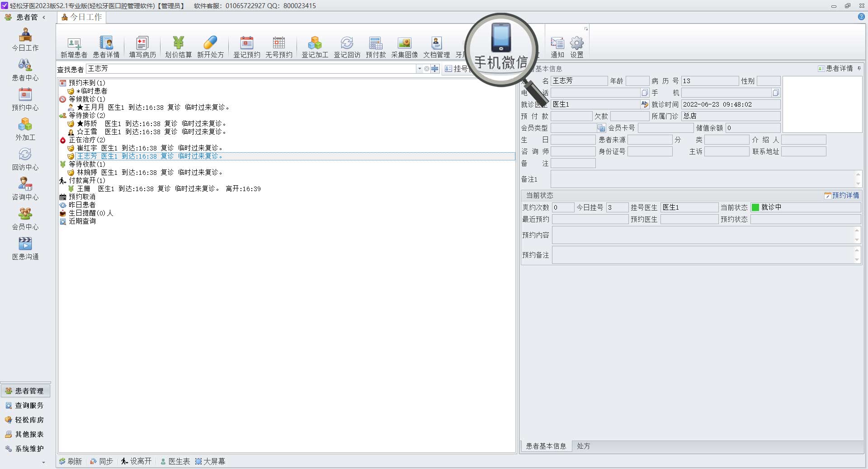Image resolution: width=868 pixels, height=469 pixels.
Task: Click the 登记回访 toolbar icon
Action: (347, 47)
